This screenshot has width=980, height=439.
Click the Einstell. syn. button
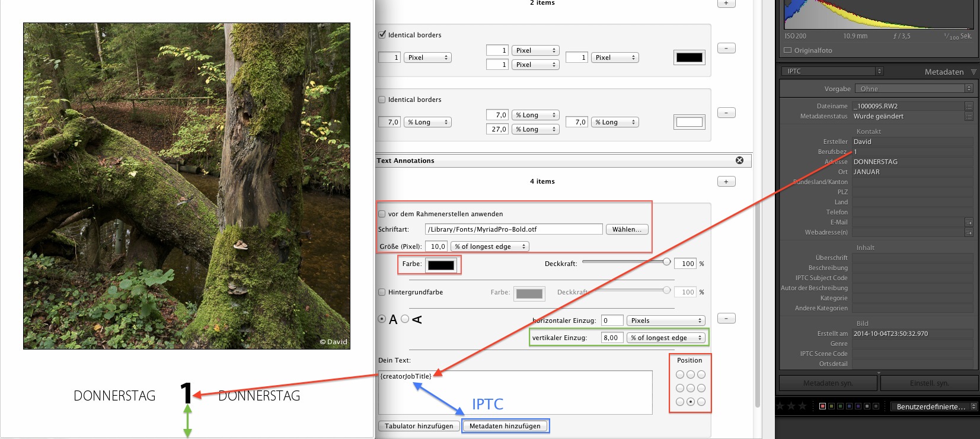click(x=929, y=383)
